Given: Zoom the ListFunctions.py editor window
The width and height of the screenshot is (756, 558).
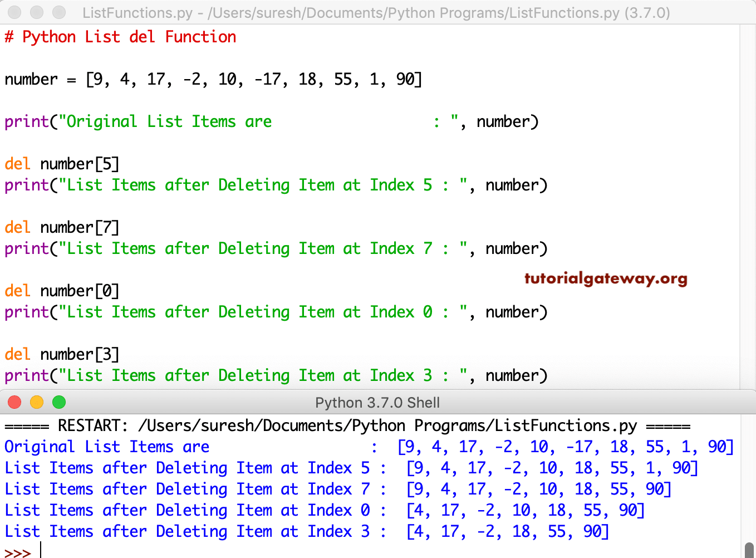Looking at the screenshot, I should point(59,12).
